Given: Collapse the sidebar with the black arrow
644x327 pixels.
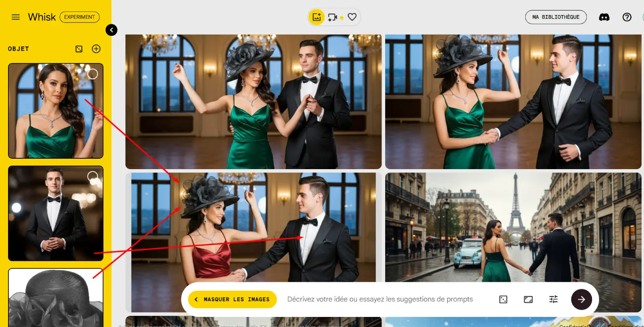Looking at the screenshot, I should tap(111, 30).
